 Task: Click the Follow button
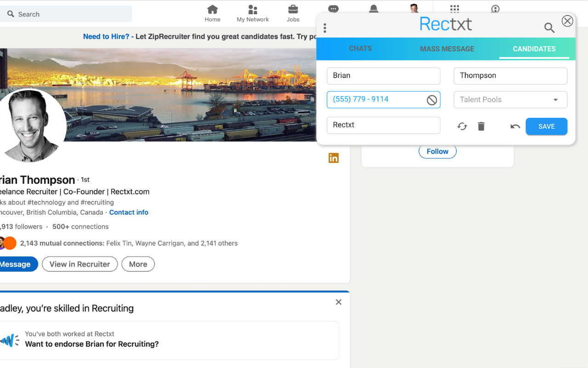[x=437, y=151]
